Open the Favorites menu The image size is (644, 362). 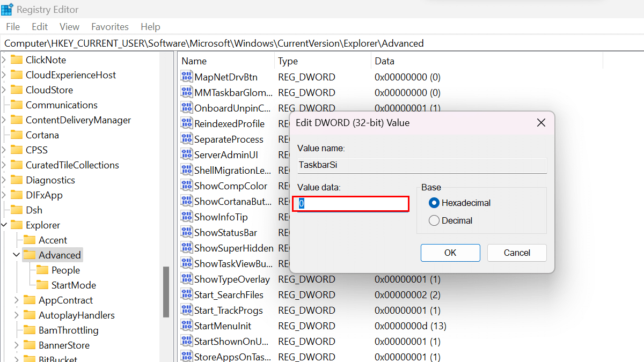click(x=109, y=27)
